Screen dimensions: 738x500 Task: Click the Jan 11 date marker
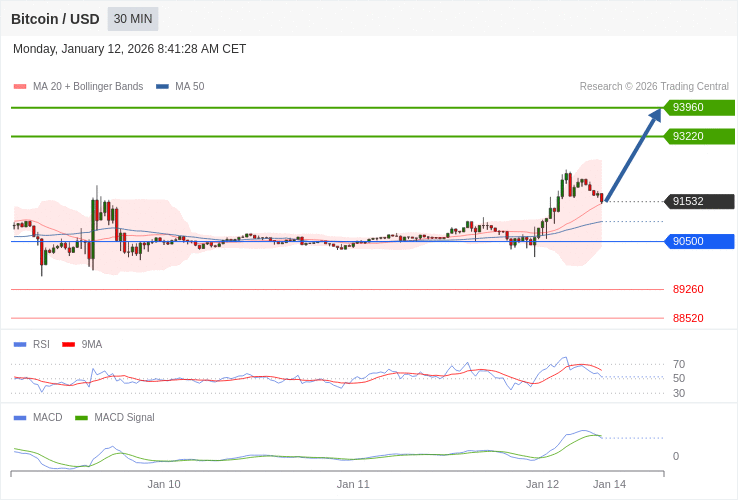click(x=353, y=484)
